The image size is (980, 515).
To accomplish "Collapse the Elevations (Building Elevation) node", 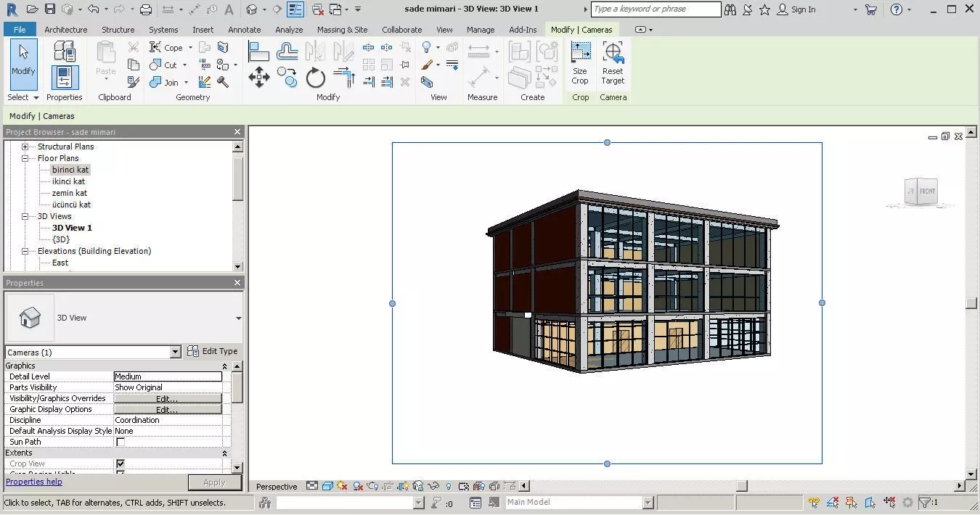I will (25, 251).
